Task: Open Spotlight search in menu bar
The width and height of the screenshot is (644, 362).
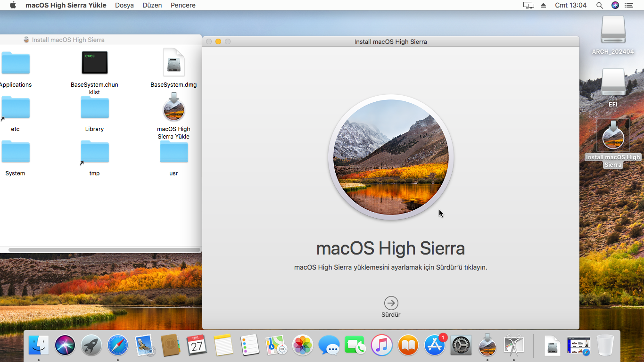Action: pos(600,5)
